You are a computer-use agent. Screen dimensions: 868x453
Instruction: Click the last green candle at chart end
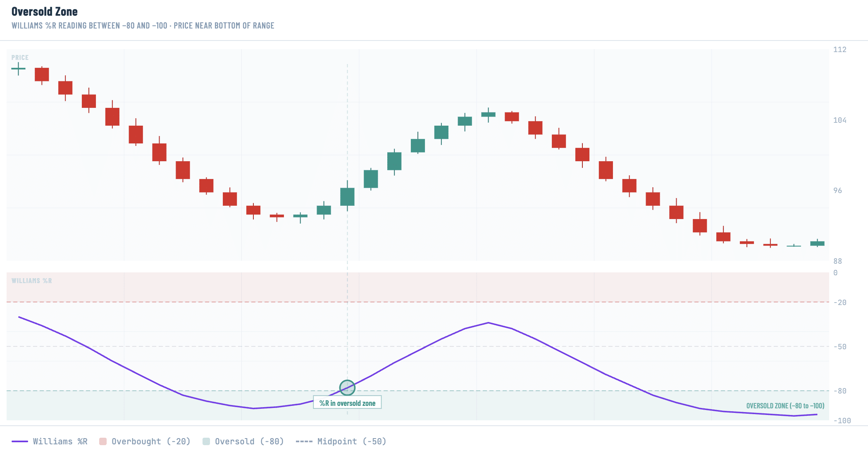817,243
